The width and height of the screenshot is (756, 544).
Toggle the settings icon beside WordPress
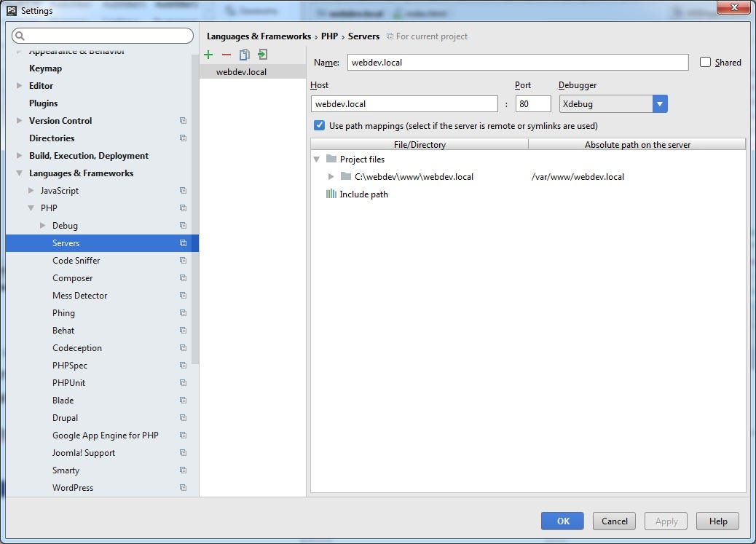[183, 487]
